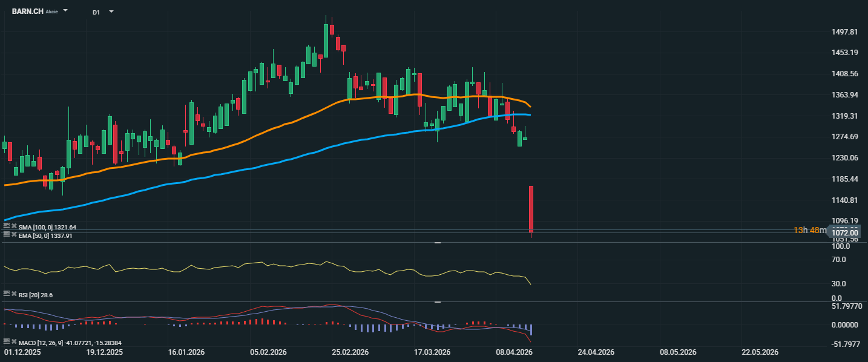
Task: Click the large red candle at chart end
Action: [531, 209]
